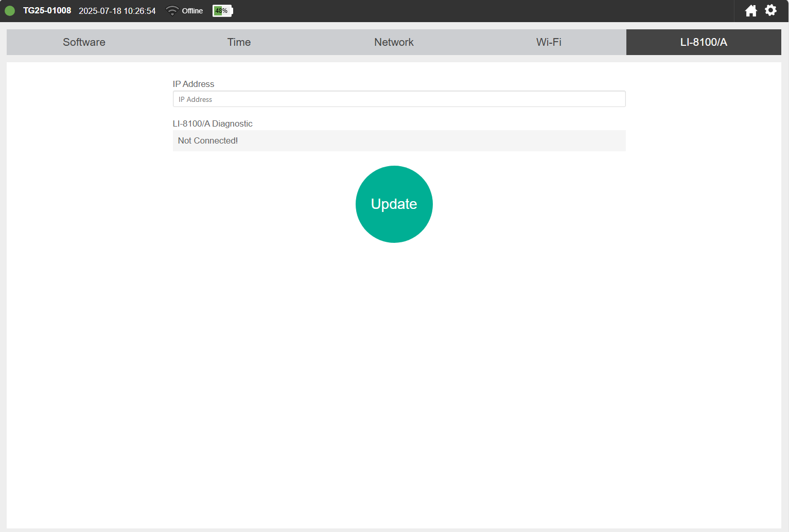Select the LI-8100/A tab
Image resolution: width=789 pixels, height=532 pixels.
[703, 42]
